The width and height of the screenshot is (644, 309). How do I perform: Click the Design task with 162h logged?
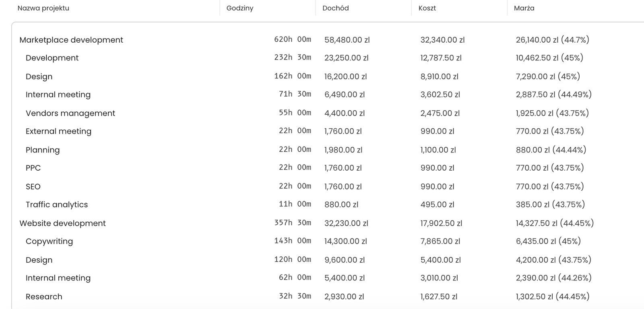click(x=39, y=76)
